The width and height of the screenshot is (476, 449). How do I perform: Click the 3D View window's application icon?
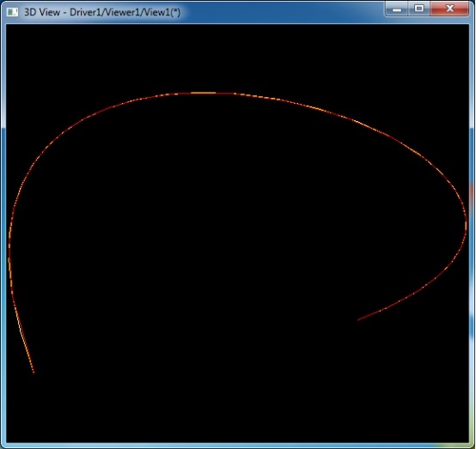tap(12, 12)
